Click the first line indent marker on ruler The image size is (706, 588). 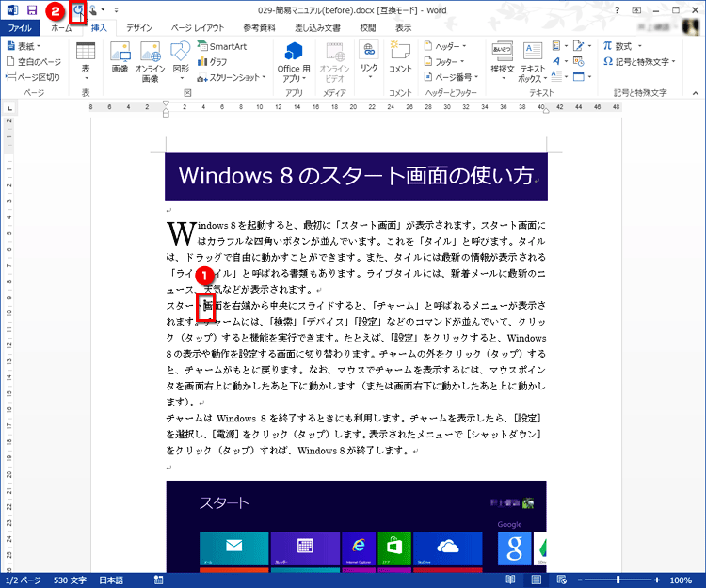pyautogui.click(x=166, y=103)
